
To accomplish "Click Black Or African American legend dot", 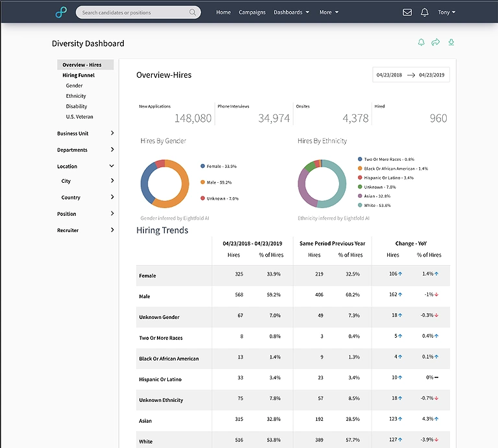I will (360, 169).
